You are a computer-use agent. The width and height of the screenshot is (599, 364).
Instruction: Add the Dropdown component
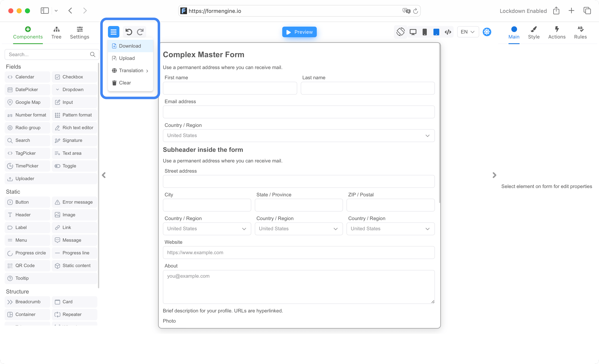click(74, 89)
